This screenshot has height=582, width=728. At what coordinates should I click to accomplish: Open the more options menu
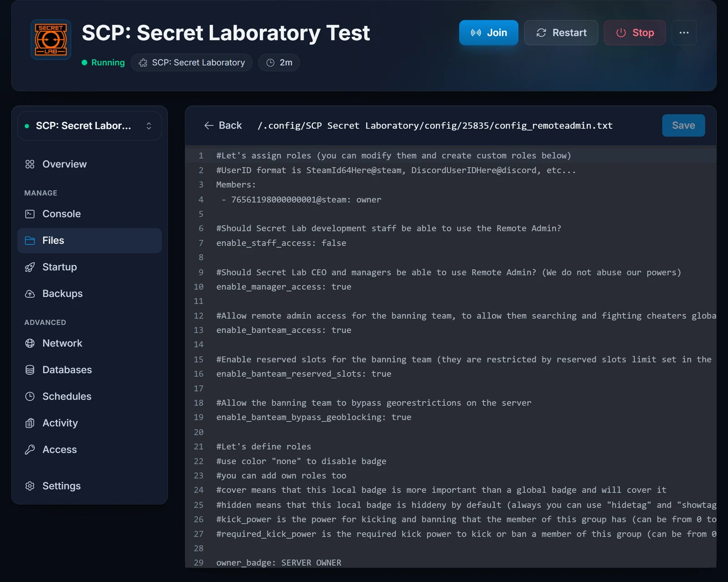coord(684,33)
